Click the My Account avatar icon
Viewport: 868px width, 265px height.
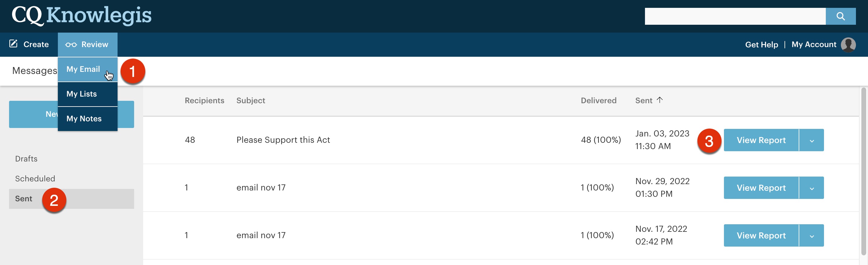(x=848, y=45)
